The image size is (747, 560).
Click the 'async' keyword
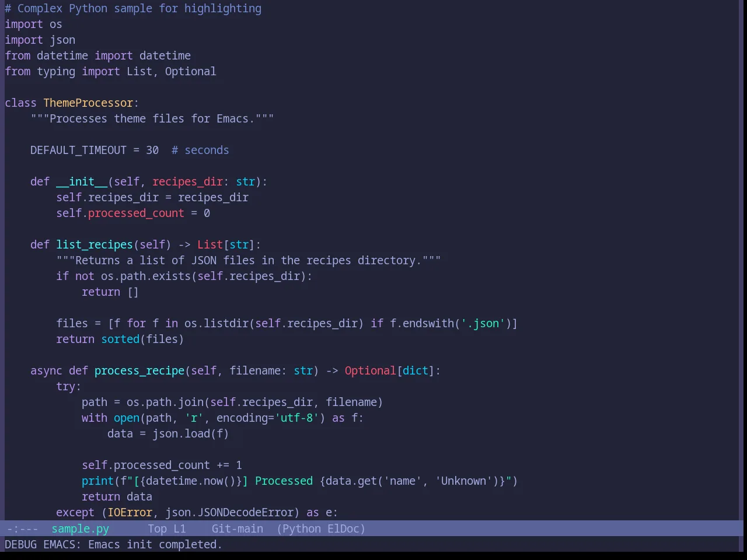46,370
